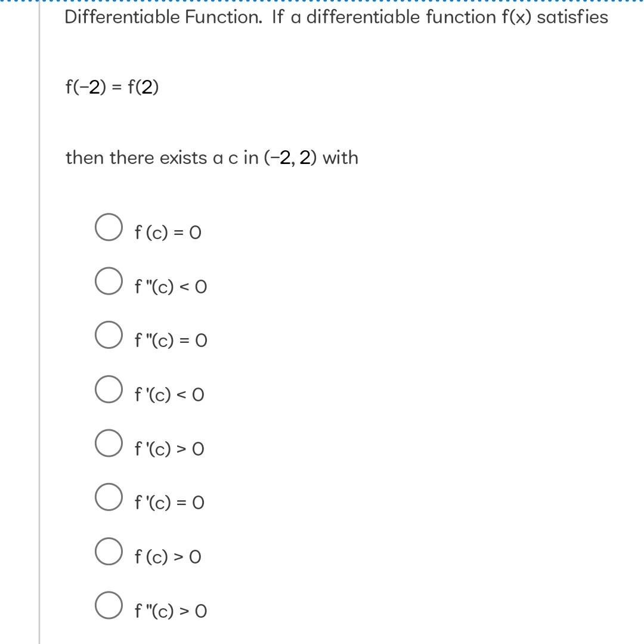Mark the f ''(c) = 0 radio option
Screen dimensions: 644x644
point(109,335)
